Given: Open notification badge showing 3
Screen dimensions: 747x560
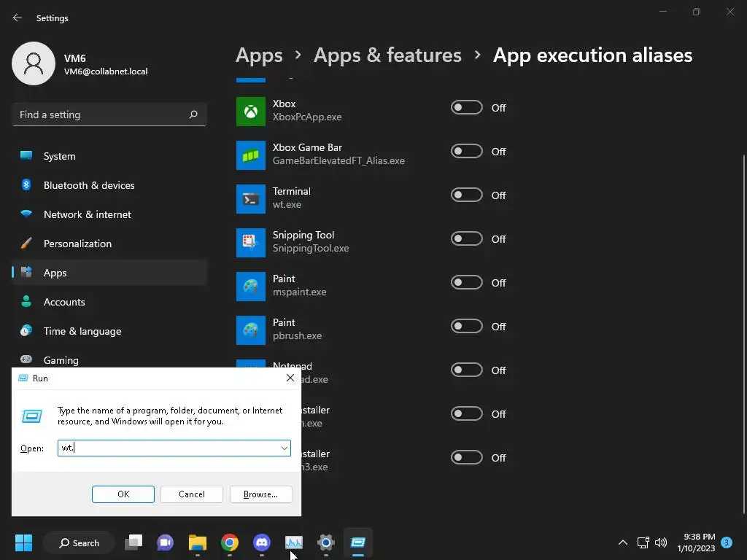Looking at the screenshot, I should tap(727, 542).
